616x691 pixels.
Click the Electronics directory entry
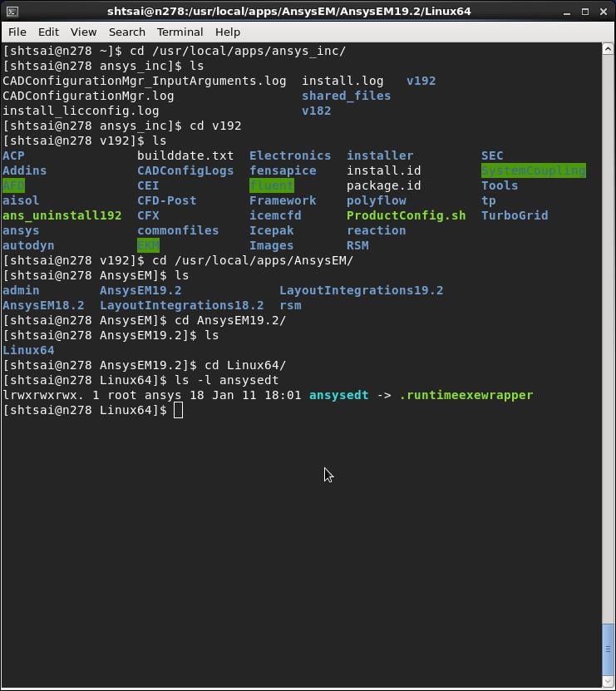pos(290,155)
